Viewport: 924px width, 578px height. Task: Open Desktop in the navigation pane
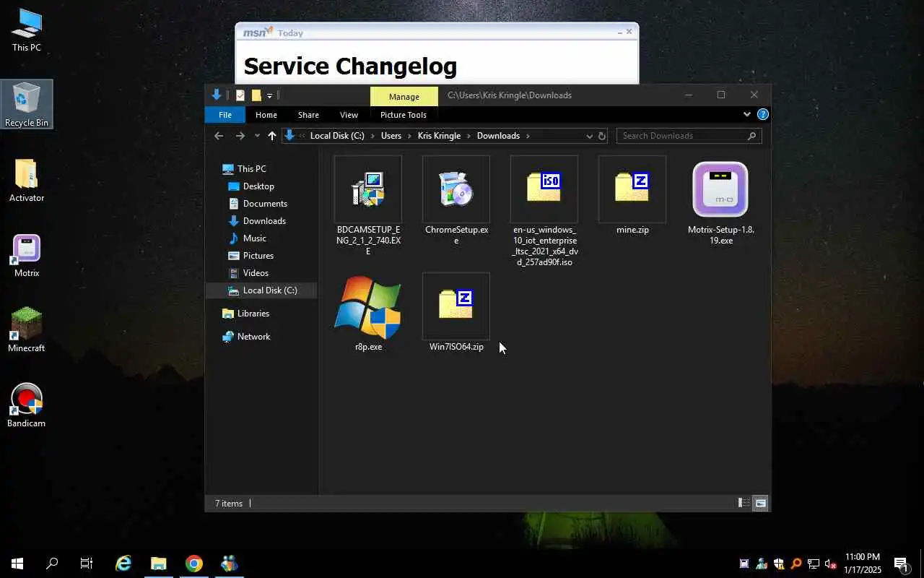(x=251, y=186)
